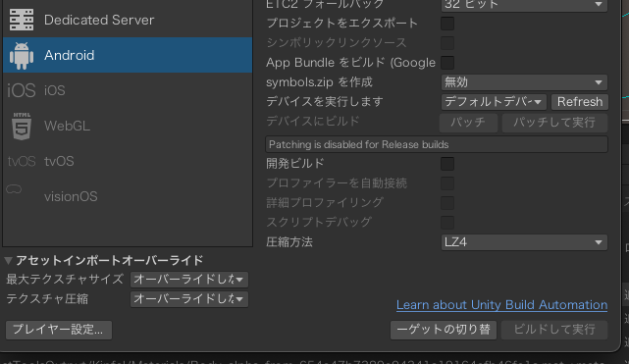This screenshot has height=364, width=629.
Task: Open プレイヤー設定... button
Action: click(x=59, y=330)
